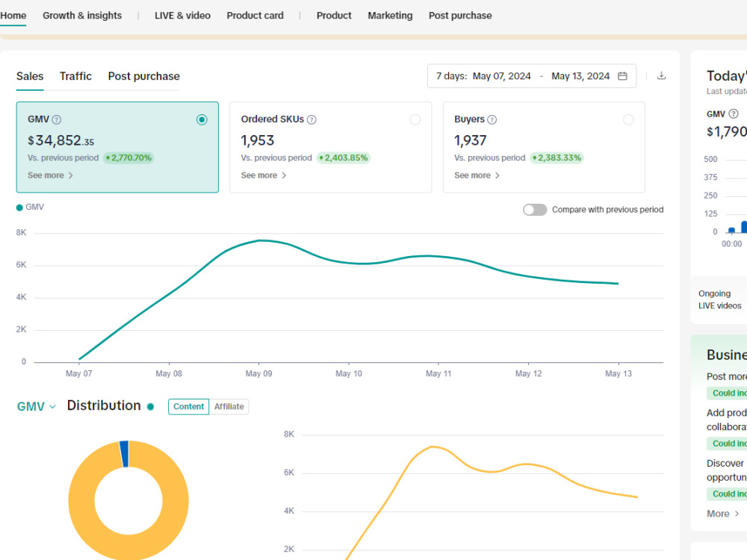Image resolution: width=747 pixels, height=560 pixels.
Task: Click the GMV help question mark icon
Action: pyautogui.click(x=57, y=119)
